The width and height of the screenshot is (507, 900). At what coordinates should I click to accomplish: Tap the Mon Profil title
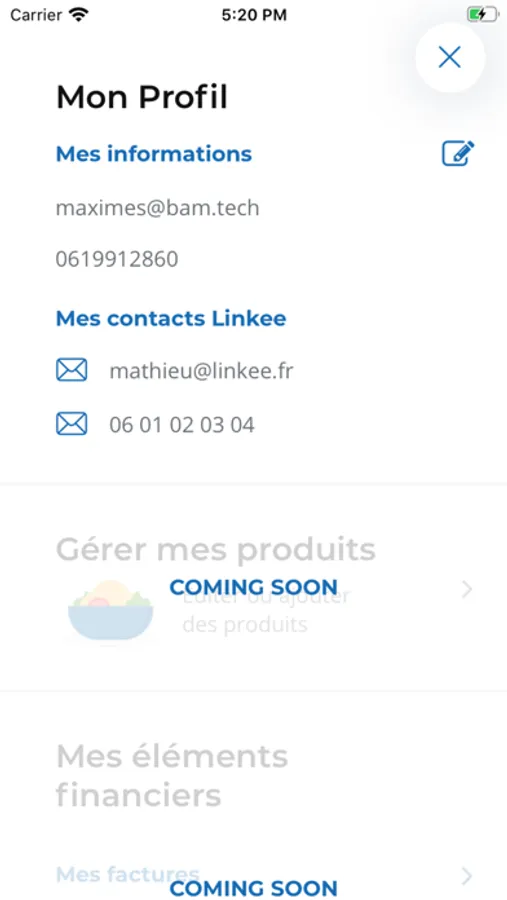142,96
